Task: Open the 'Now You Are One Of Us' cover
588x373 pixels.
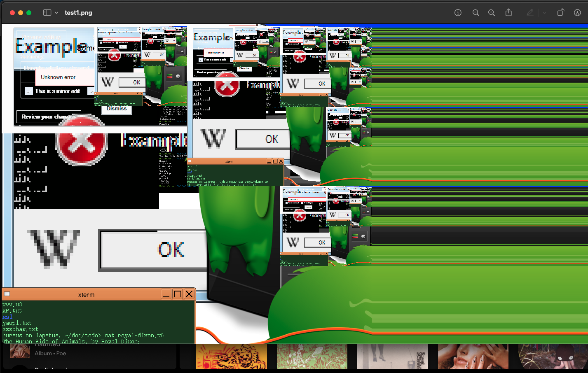Action: coord(392,357)
